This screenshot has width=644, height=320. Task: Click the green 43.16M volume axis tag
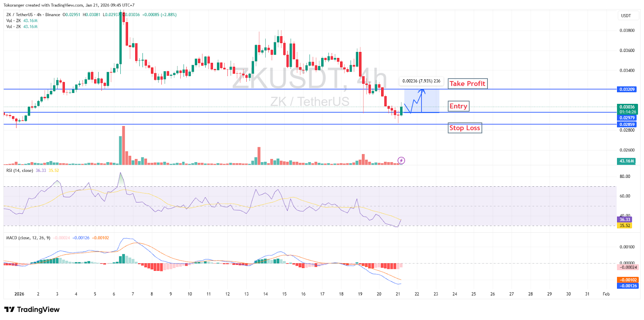(x=626, y=161)
